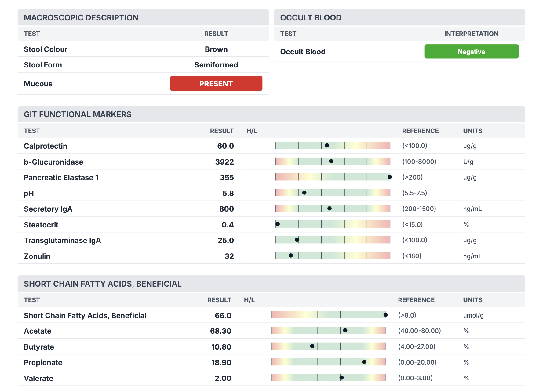Click the Macroscopic Description section header
Image resolution: width=543 pixels, height=392 pixels.
pos(81,18)
